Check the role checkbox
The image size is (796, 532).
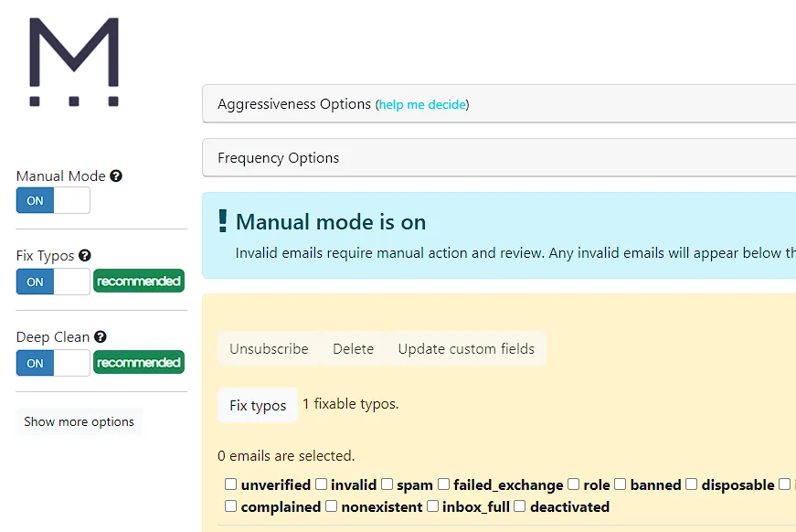573,484
